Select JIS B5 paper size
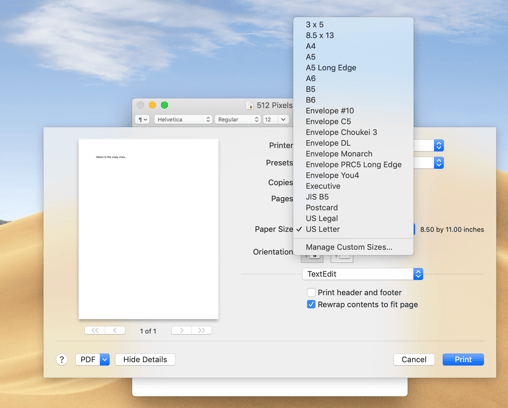This screenshot has height=408, width=508. tap(353, 197)
